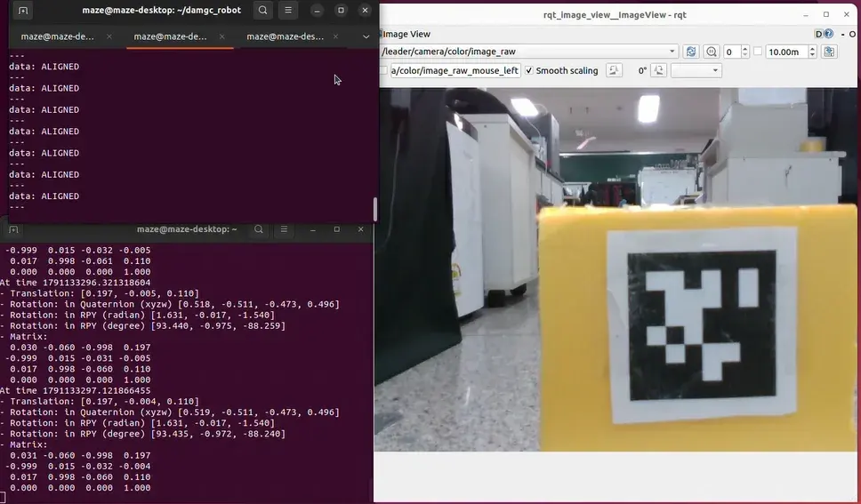Click 'At time 1791133297.121866455' line
The height and width of the screenshot is (504, 861).
pyautogui.click(x=76, y=390)
